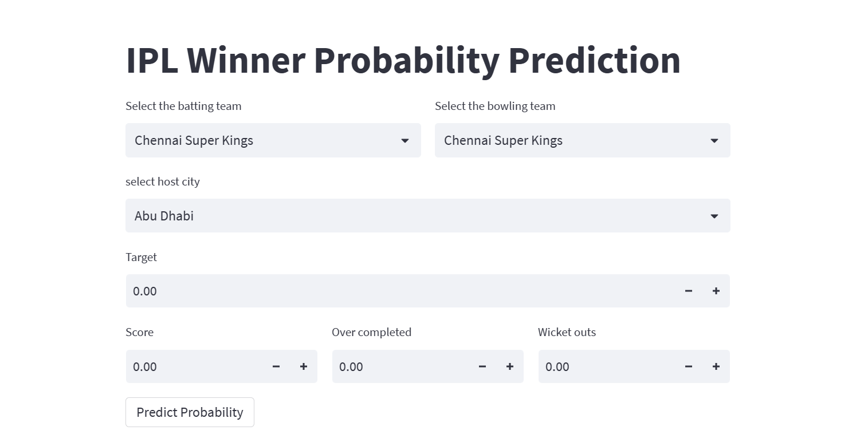Viewport: 868px width, 442px height.
Task: Click the Wicket outs input field
Action: tap(607, 366)
